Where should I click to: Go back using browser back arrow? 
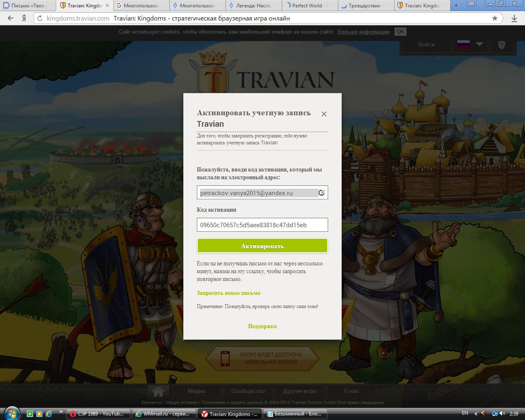[x=11, y=18]
